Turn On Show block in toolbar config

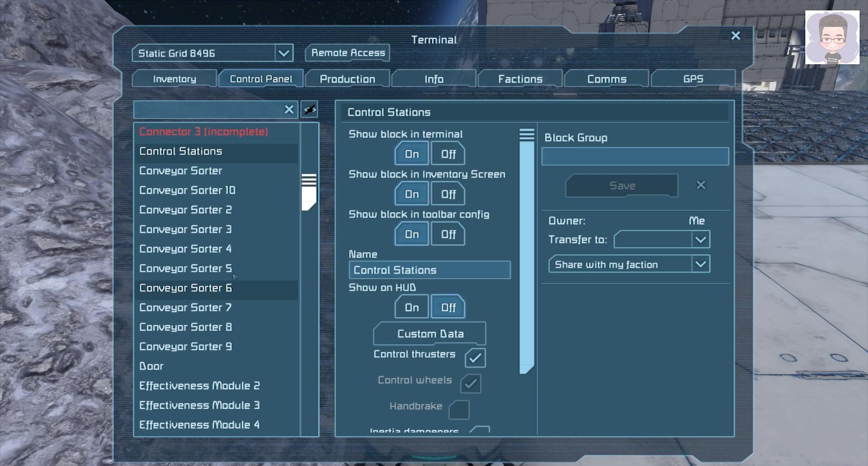(x=411, y=234)
